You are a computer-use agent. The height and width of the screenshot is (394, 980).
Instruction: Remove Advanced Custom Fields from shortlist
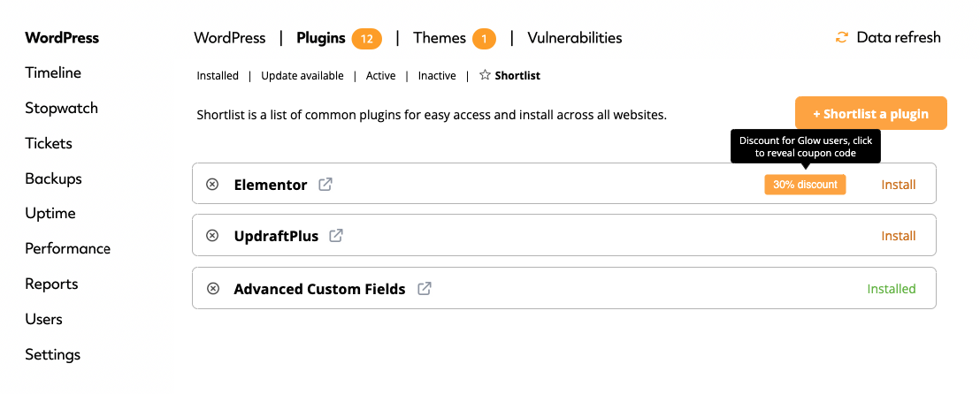(212, 289)
